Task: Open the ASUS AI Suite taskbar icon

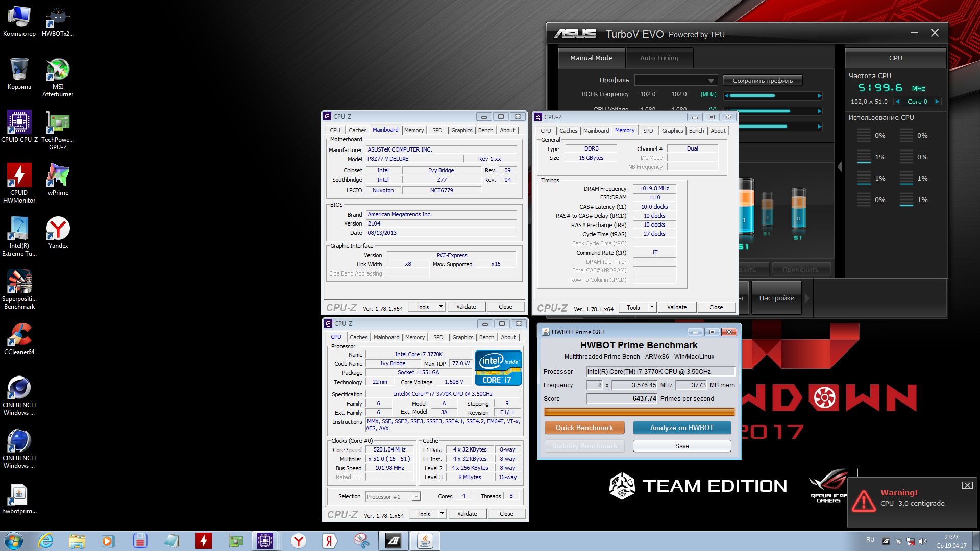Action: pyautogui.click(x=394, y=541)
